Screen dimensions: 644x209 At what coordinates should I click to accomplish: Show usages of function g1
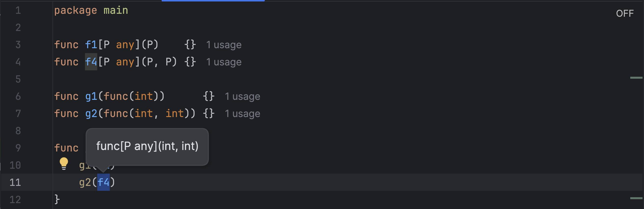click(242, 96)
